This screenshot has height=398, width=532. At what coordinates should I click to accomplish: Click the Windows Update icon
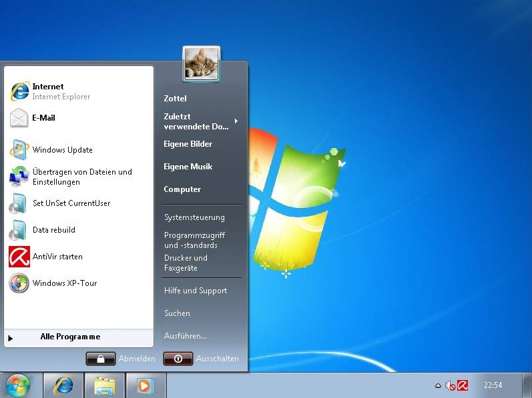(19, 149)
